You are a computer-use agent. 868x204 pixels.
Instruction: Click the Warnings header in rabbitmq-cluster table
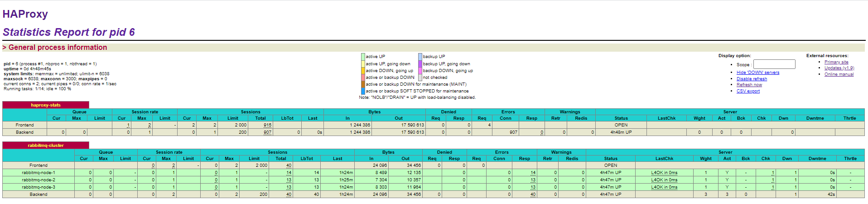point(561,152)
